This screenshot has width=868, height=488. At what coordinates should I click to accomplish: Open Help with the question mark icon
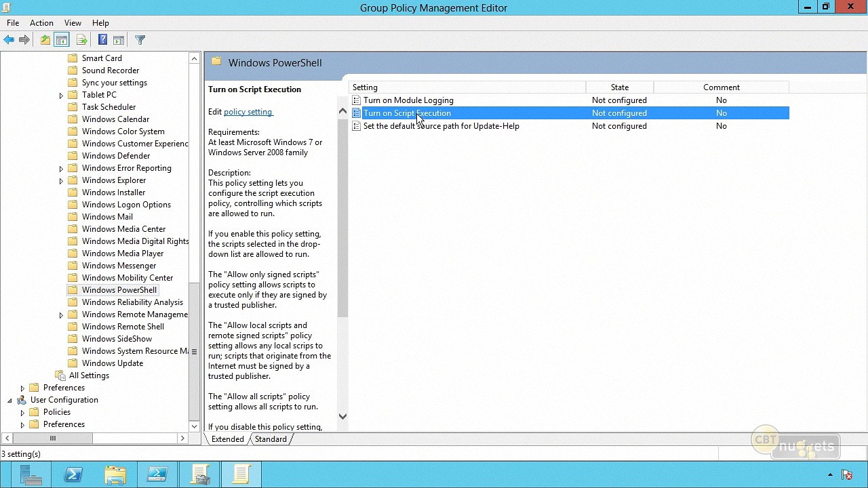[x=102, y=40]
